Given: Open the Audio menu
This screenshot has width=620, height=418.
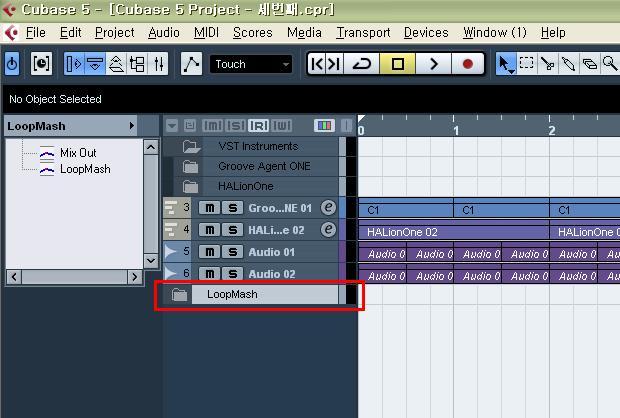Looking at the screenshot, I should (x=164, y=32).
